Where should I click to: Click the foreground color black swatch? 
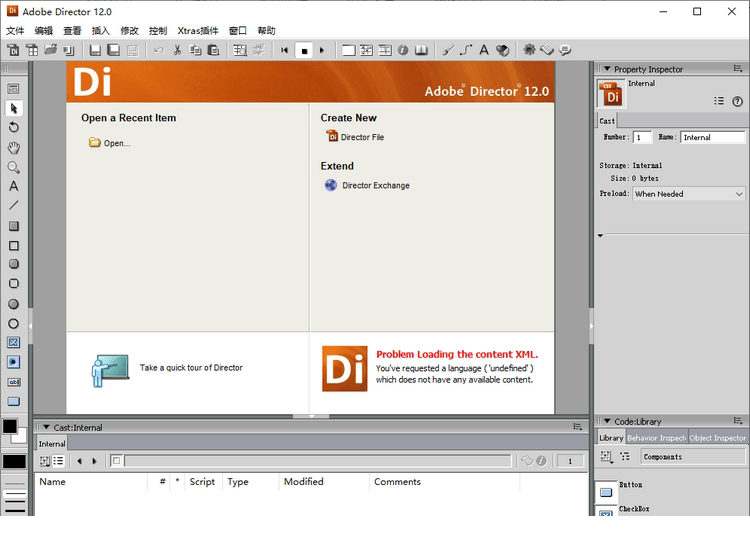click(10, 426)
